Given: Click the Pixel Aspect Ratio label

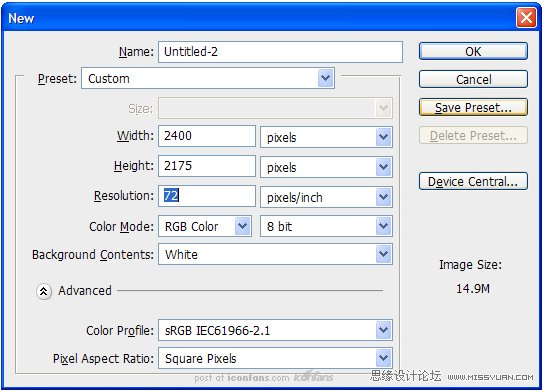Looking at the screenshot, I should (103, 358).
